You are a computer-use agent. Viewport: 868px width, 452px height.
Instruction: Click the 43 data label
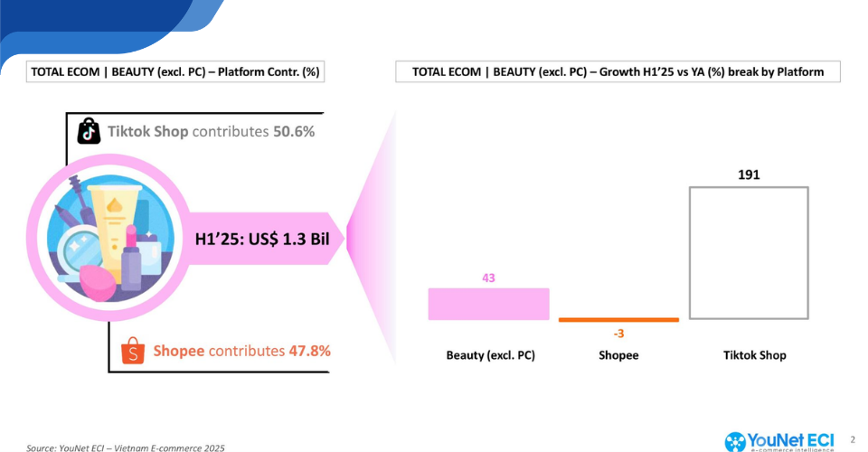[x=488, y=278]
